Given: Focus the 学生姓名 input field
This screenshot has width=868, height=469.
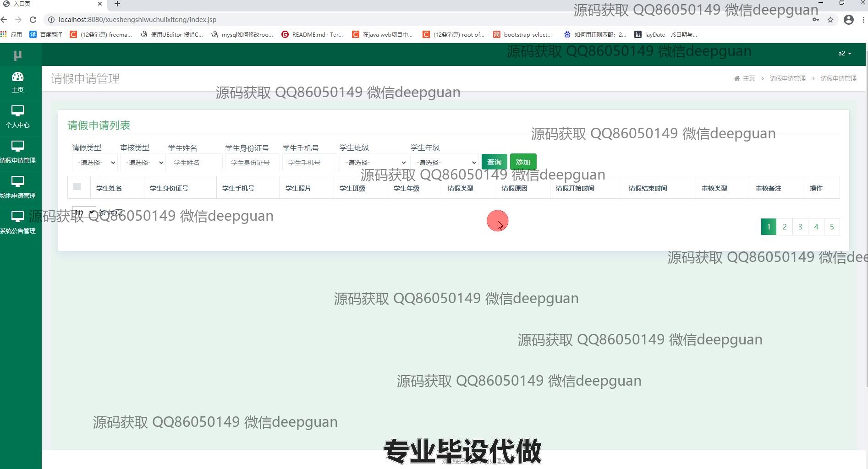Looking at the screenshot, I should point(195,163).
